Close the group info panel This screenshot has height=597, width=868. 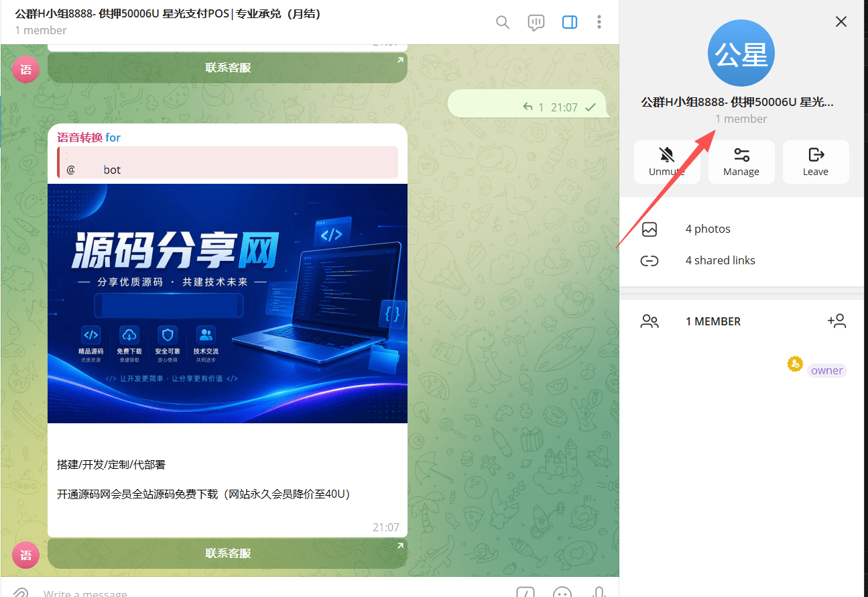(x=841, y=21)
